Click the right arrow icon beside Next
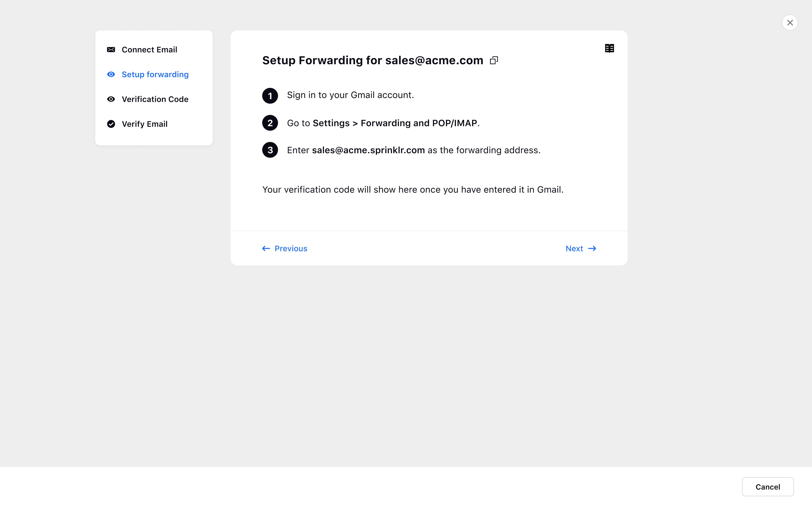The height and width of the screenshot is (507, 812). click(x=592, y=248)
